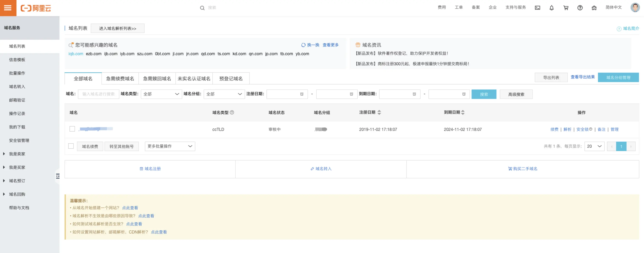Check the domain row checkbox

(72, 129)
